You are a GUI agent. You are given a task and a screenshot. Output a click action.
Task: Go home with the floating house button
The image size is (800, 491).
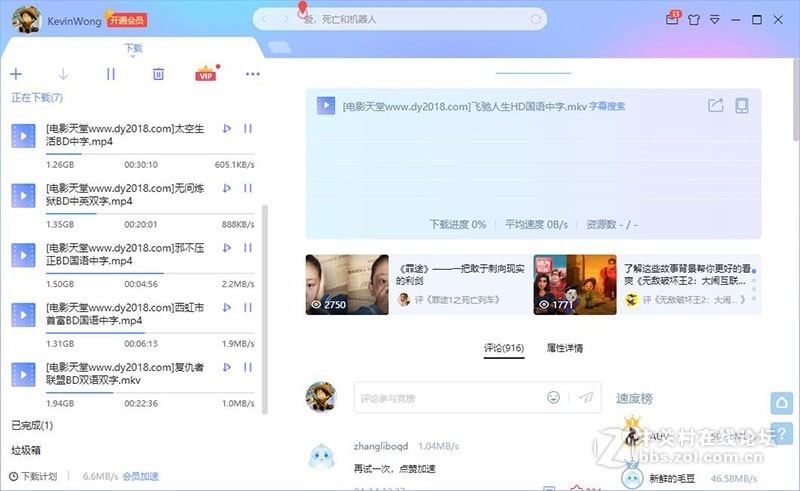782,403
